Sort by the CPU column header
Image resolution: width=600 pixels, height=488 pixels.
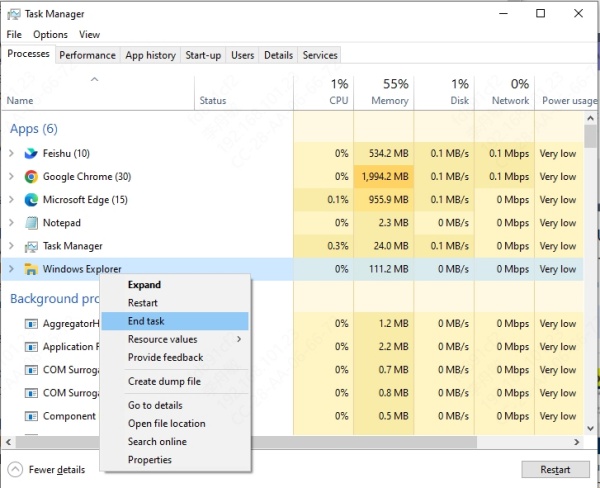323,93
